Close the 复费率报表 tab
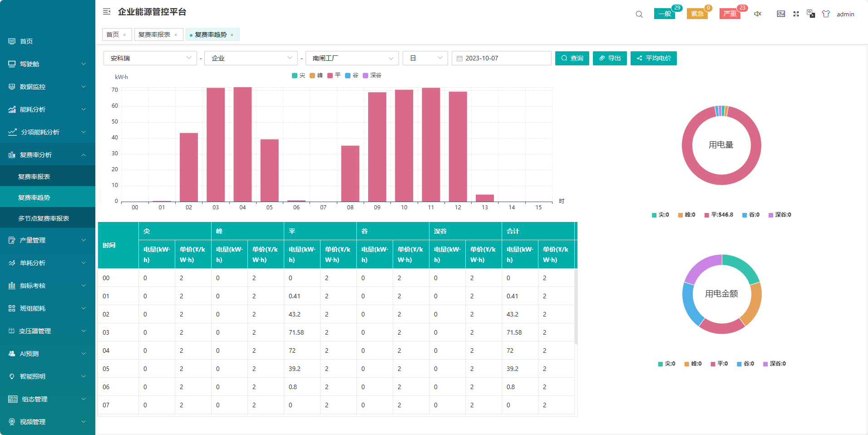 pos(176,35)
